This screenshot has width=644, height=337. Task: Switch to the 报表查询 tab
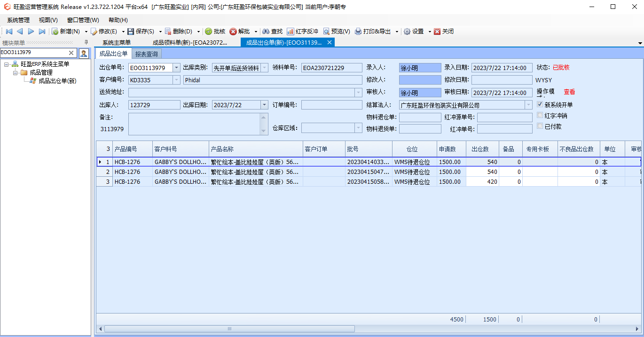click(x=147, y=54)
